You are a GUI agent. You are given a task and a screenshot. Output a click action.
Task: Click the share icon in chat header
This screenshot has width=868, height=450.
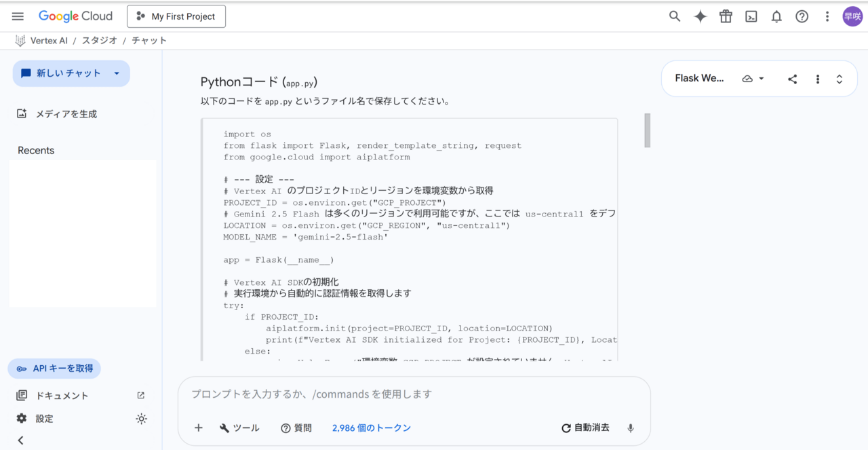click(x=792, y=79)
